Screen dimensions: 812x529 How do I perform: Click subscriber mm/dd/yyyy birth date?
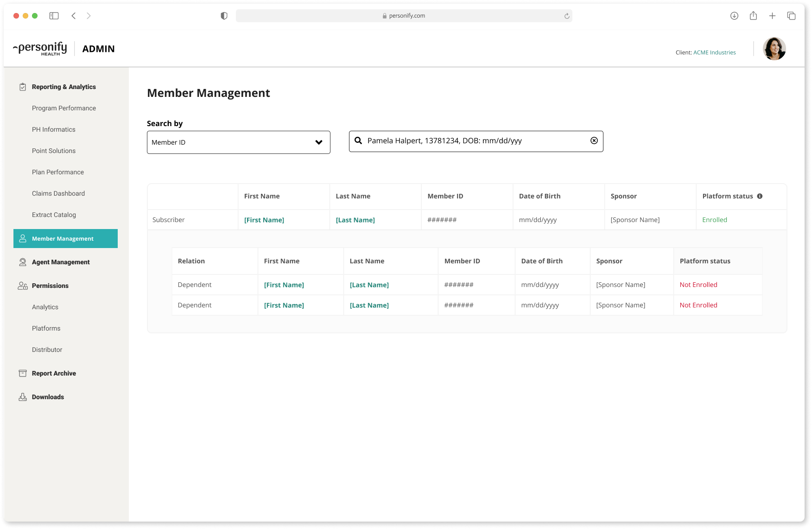[538, 220]
